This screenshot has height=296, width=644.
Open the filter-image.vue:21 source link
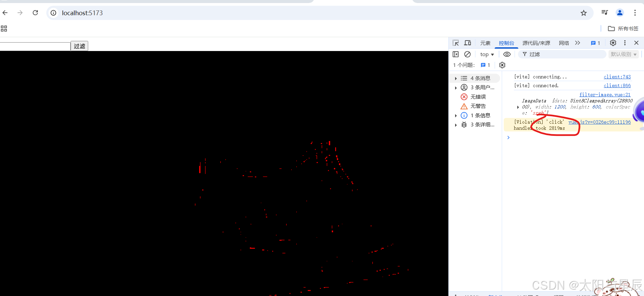pos(605,95)
